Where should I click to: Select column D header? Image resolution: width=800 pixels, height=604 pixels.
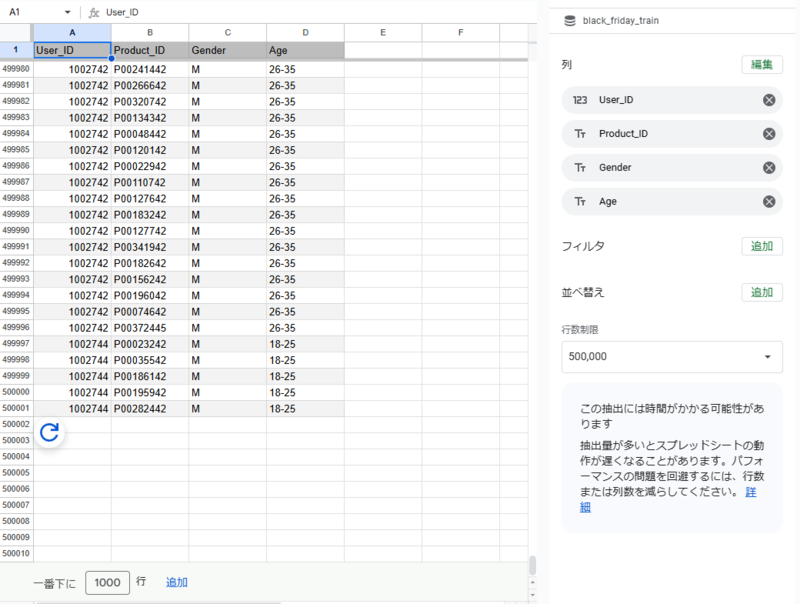305,33
